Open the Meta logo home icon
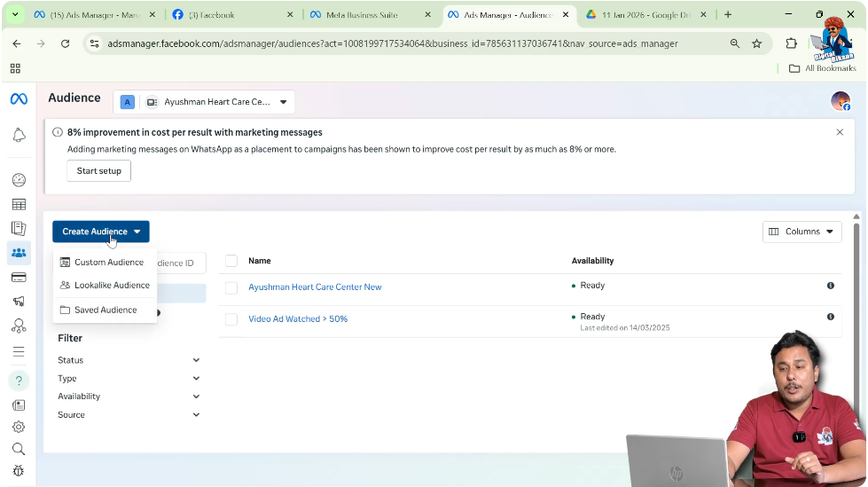The width and height of the screenshot is (868, 487). click(19, 98)
